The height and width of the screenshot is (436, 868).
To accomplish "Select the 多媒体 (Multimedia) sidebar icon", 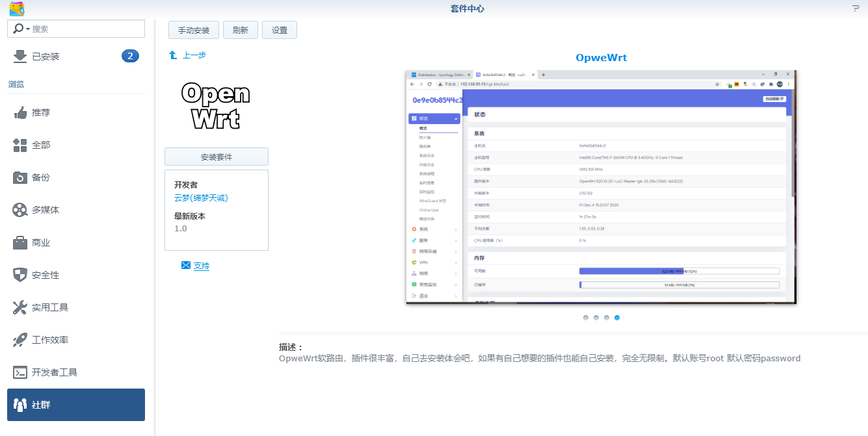I will click(x=20, y=210).
